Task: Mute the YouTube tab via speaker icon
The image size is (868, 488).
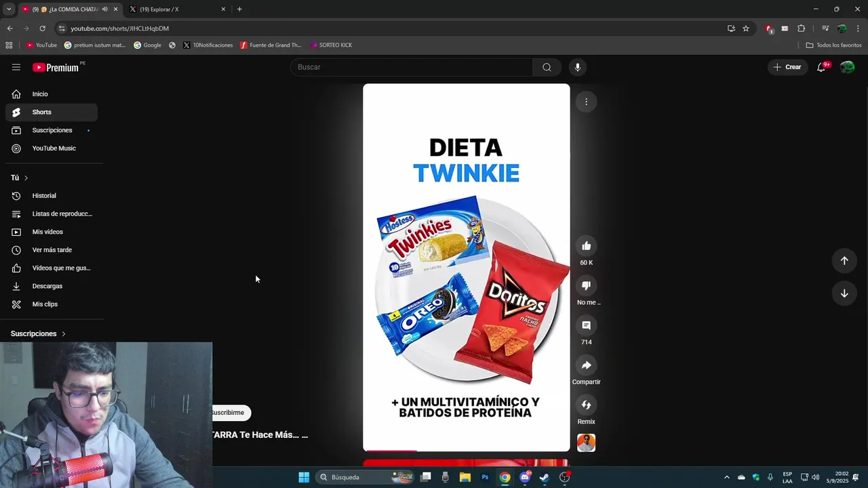Action: pyautogui.click(x=104, y=9)
